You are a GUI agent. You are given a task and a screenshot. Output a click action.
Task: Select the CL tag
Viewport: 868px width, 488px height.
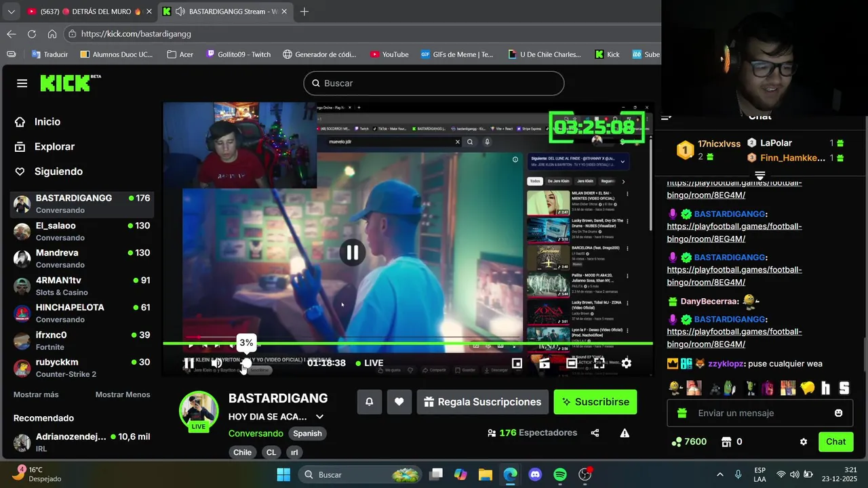[271, 452]
